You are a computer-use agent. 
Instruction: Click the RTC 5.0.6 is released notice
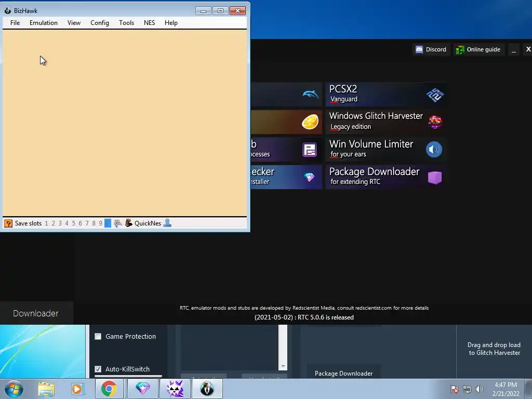tap(304, 317)
